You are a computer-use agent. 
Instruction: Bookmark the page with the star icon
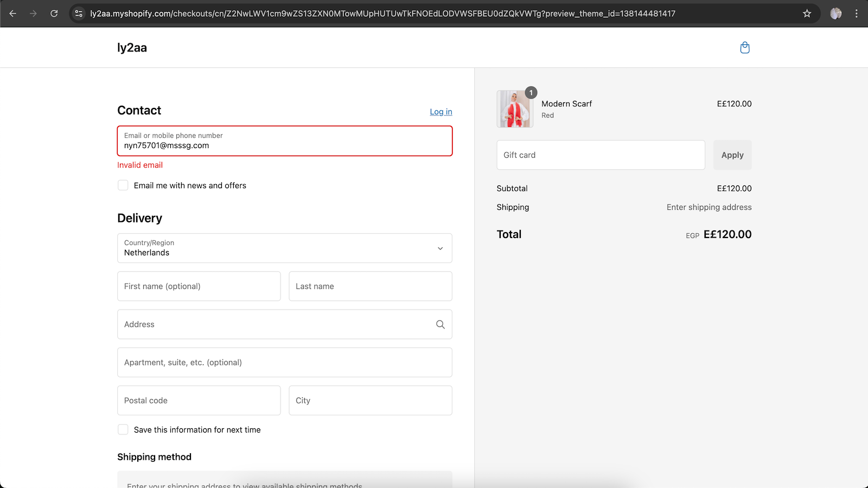[807, 13]
